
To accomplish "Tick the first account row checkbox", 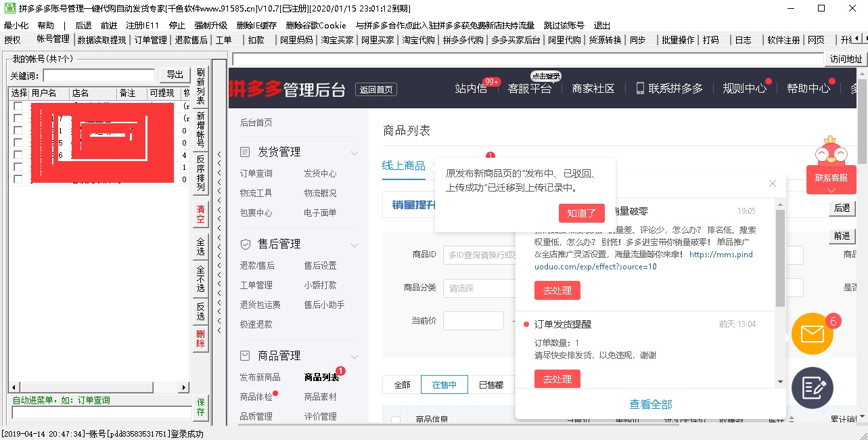I will point(18,106).
